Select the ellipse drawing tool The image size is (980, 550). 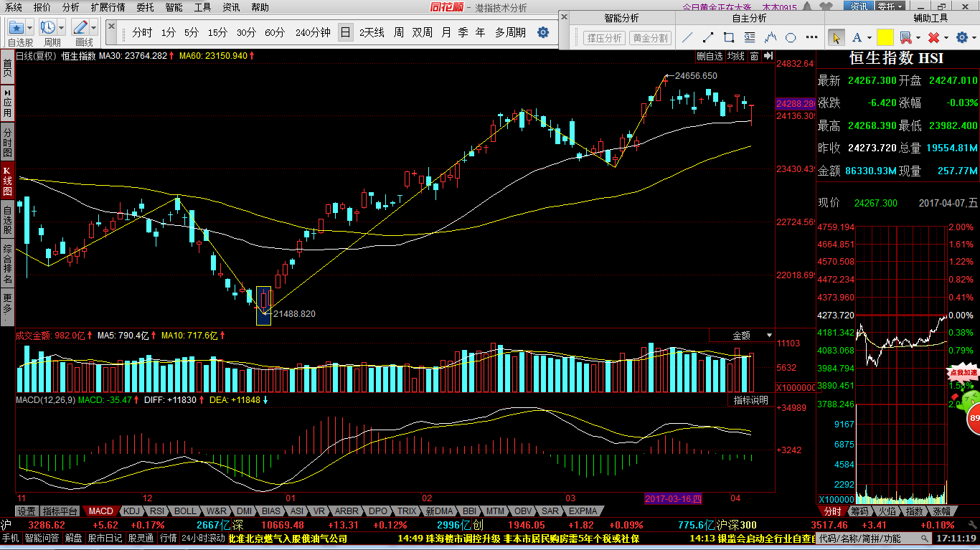(791, 37)
